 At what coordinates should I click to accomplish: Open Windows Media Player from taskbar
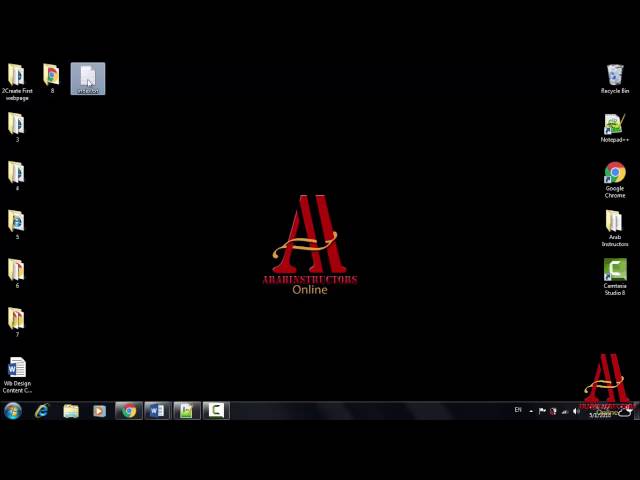click(x=99, y=411)
